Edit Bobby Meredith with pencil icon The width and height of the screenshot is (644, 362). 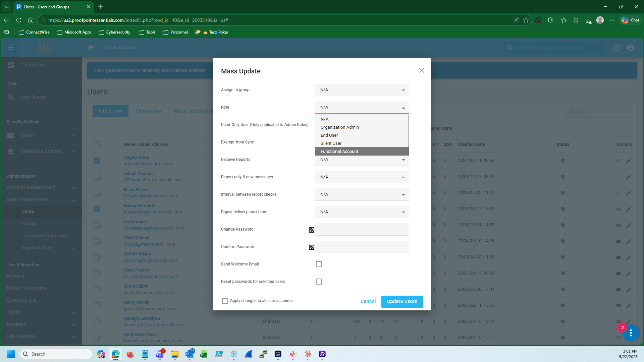pyautogui.click(x=629, y=209)
